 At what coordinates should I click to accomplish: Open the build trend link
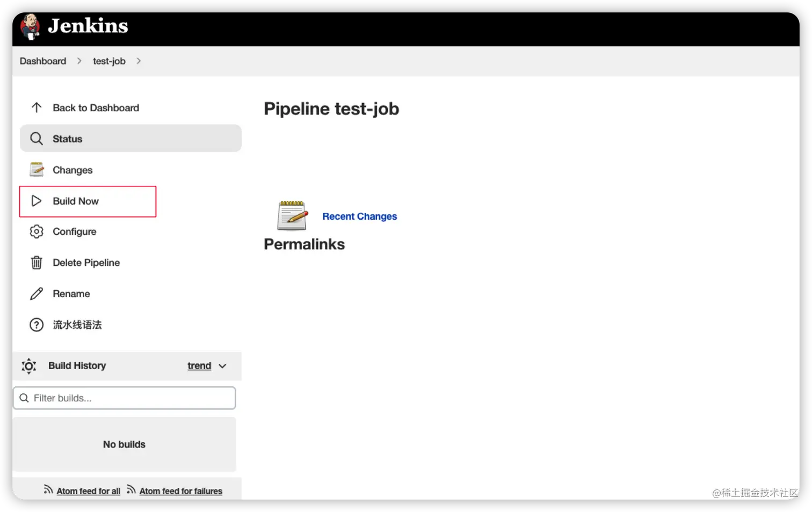[x=199, y=366]
